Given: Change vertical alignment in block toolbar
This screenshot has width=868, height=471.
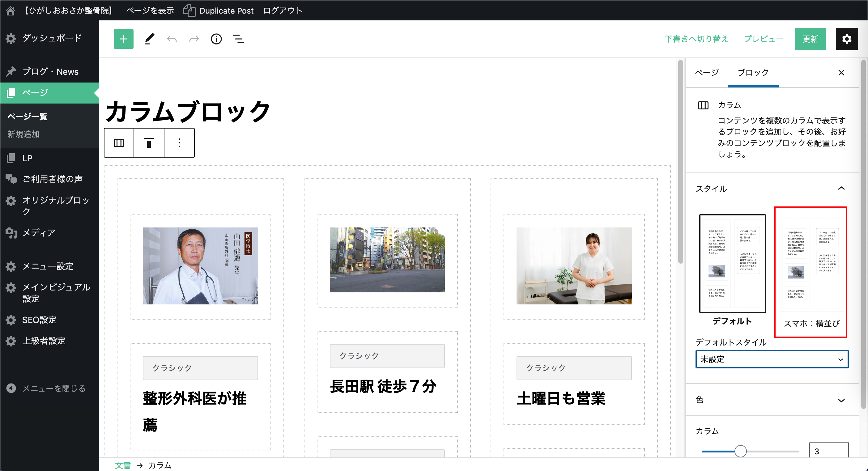Looking at the screenshot, I should pos(149,143).
